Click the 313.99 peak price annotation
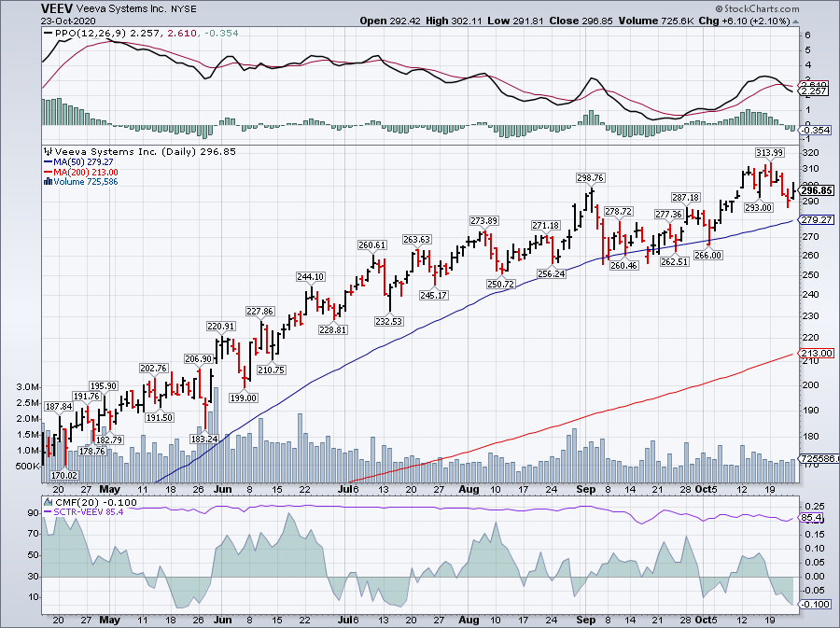The height and width of the screenshot is (628, 840). 769,153
